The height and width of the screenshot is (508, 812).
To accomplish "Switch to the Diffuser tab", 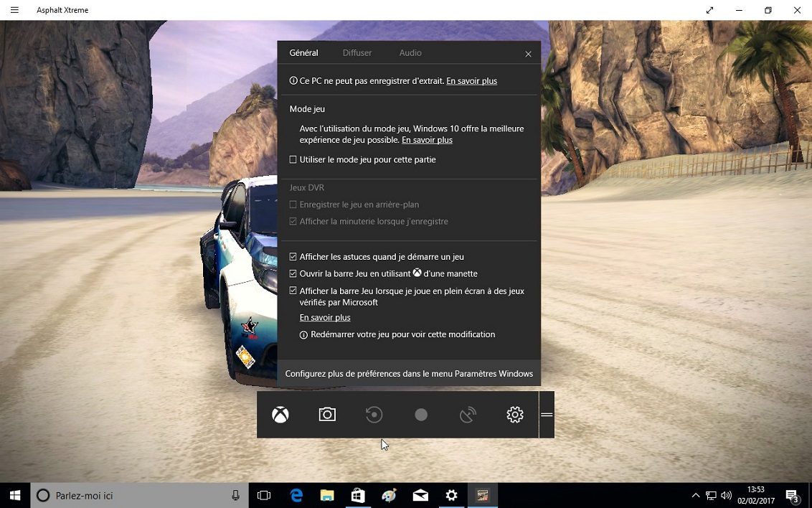I will (x=357, y=53).
